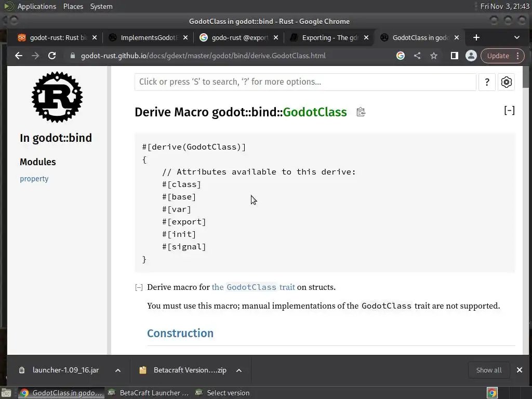Open rustdoc help with the question mark
This screenshot has width=532, height=399.
coord(487,82)
